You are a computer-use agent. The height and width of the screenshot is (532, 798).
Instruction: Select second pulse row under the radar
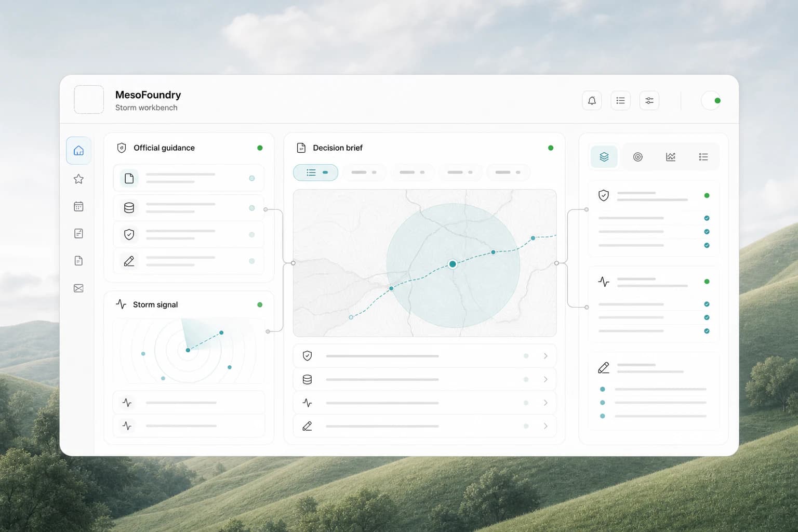click(x=189, y=425)
